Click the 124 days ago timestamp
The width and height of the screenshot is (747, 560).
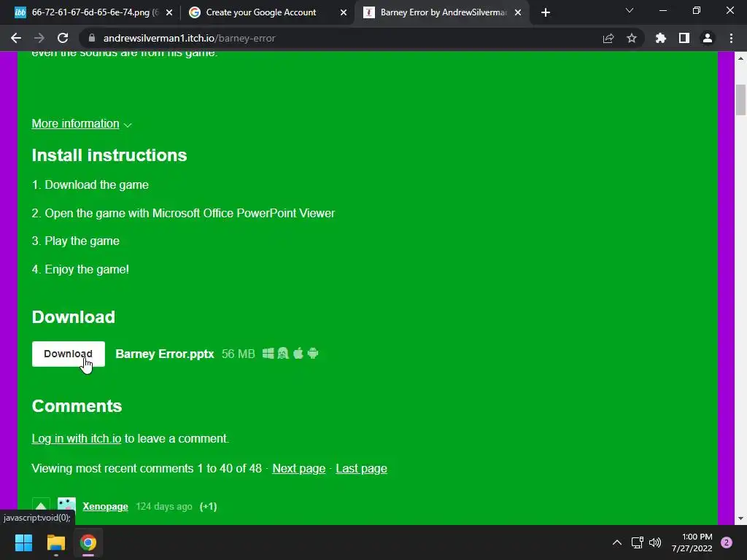164,506
